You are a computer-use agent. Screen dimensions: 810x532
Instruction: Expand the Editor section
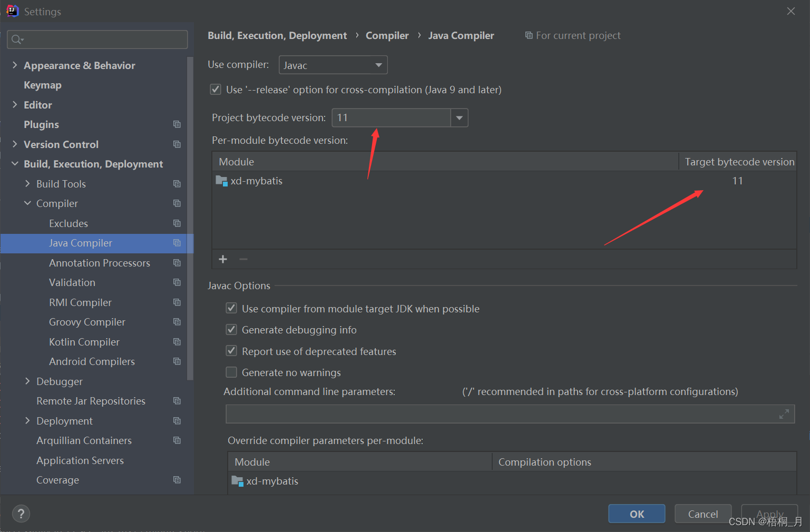click(15, 105)
